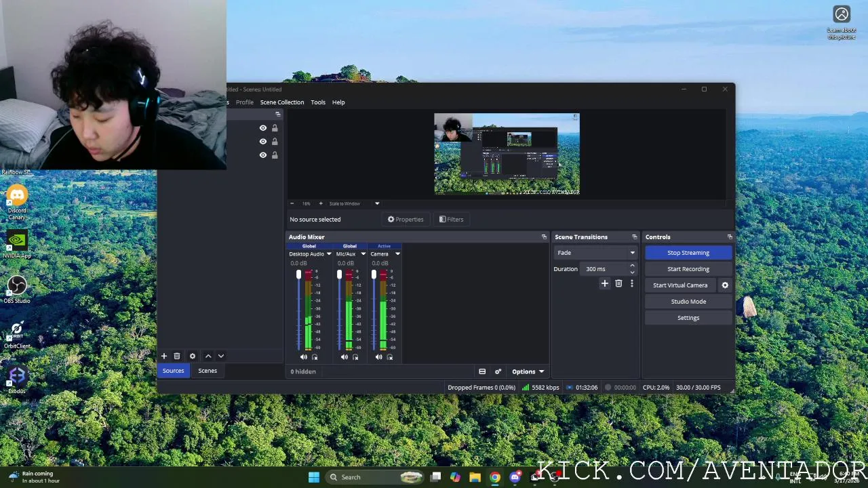Screen dimensions: 868x488
Task: Hide the third source eye icon
Action: [x=263, y=155]
